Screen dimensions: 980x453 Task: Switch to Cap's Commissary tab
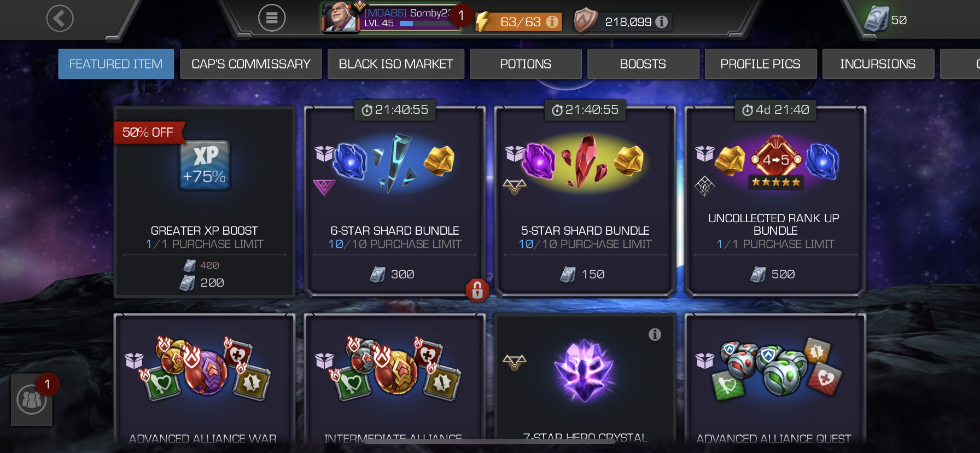(x=251, y=64)
